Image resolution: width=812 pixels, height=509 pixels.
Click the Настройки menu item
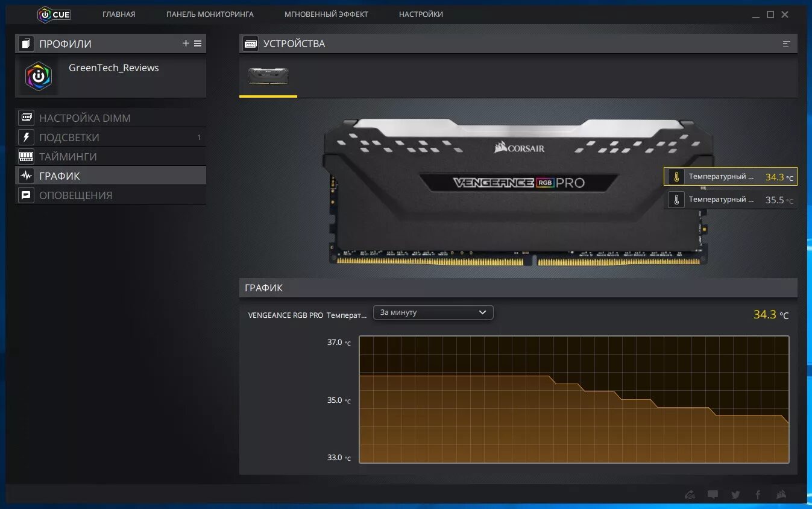[421, 13]
